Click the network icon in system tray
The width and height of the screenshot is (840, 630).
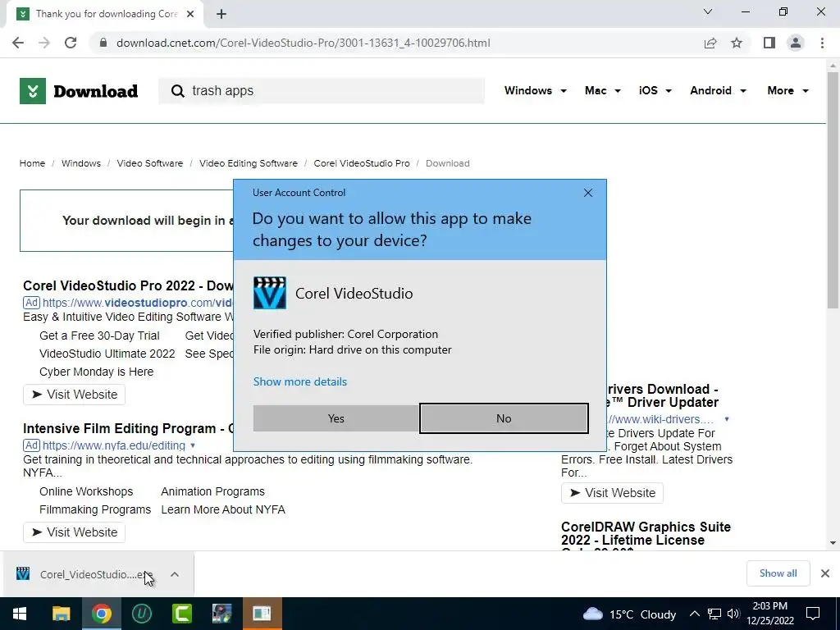pos(714,614)
